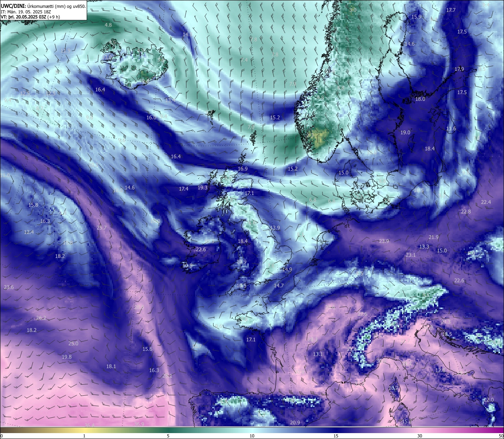Click the '21.9' value on the map
This screenshot has width=504, height=439.
pos(434,237)
